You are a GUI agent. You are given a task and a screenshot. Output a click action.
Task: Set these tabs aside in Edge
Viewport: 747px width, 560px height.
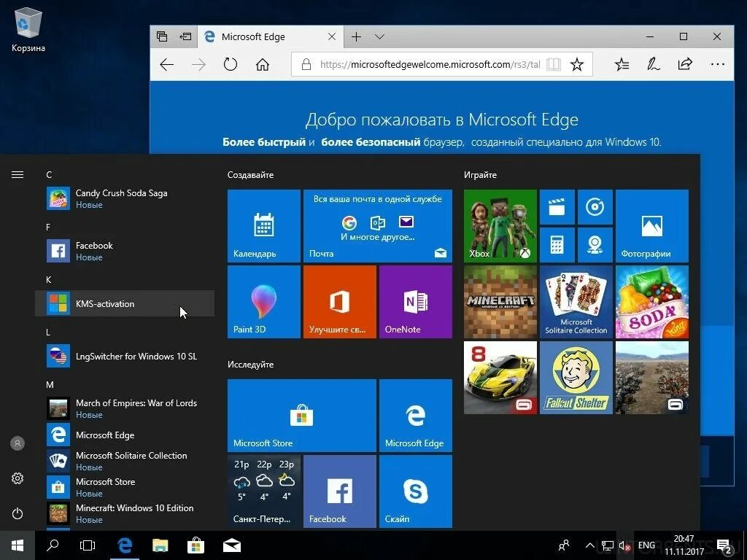(x=185, y=36)
